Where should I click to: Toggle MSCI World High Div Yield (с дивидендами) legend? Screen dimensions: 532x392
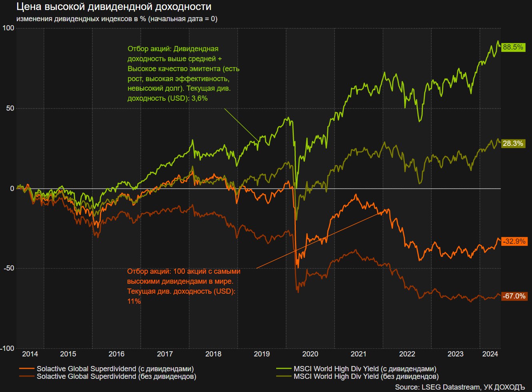tap(365, 369)
